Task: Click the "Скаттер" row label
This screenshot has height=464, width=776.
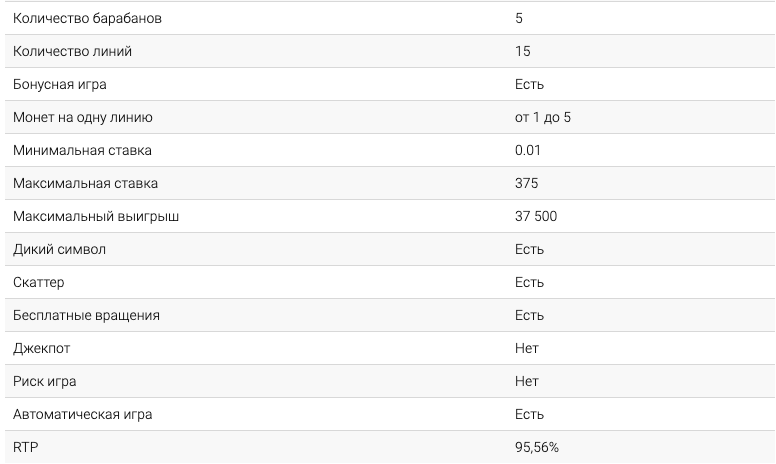Action: 39,282
